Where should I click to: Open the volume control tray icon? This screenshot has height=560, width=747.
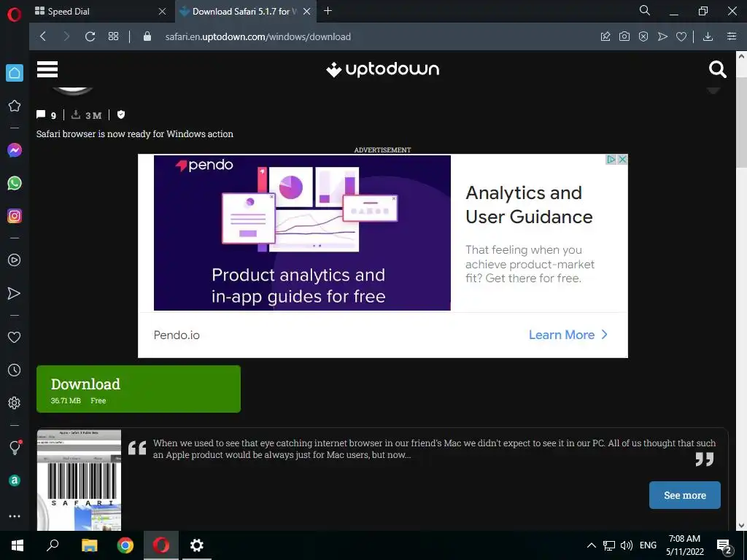point(627,545)
